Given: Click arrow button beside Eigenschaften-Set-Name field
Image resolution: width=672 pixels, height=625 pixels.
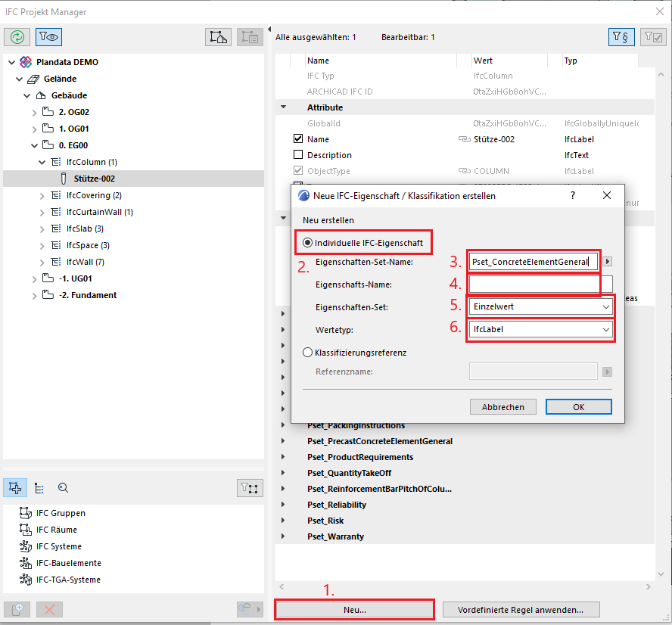Looking at the screenshot, I should click(607, 261).
